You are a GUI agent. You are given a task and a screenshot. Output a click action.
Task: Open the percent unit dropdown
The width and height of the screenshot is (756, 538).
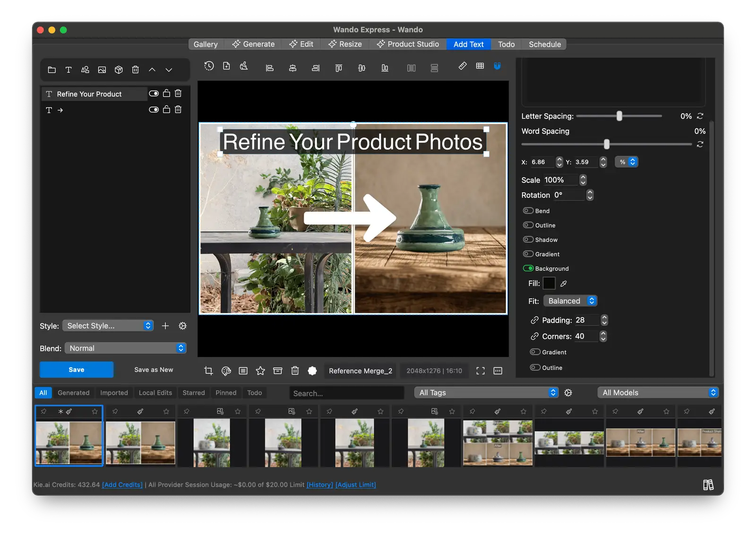tap(627, 162)
